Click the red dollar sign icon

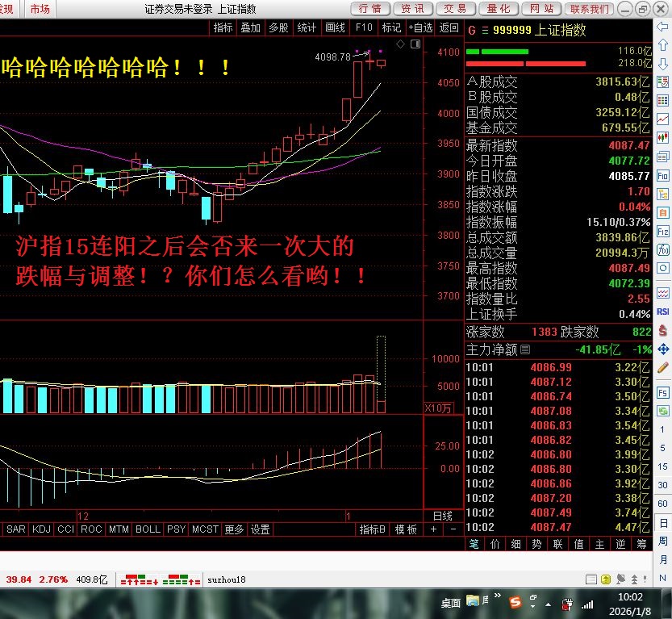point(662,330)
